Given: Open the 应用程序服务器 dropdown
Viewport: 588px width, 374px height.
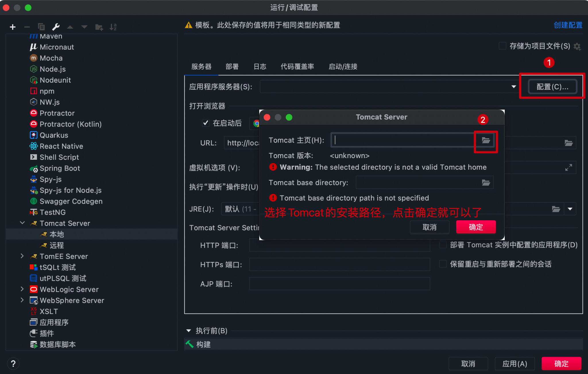Looking at the screenshot, I should point(514,87).
